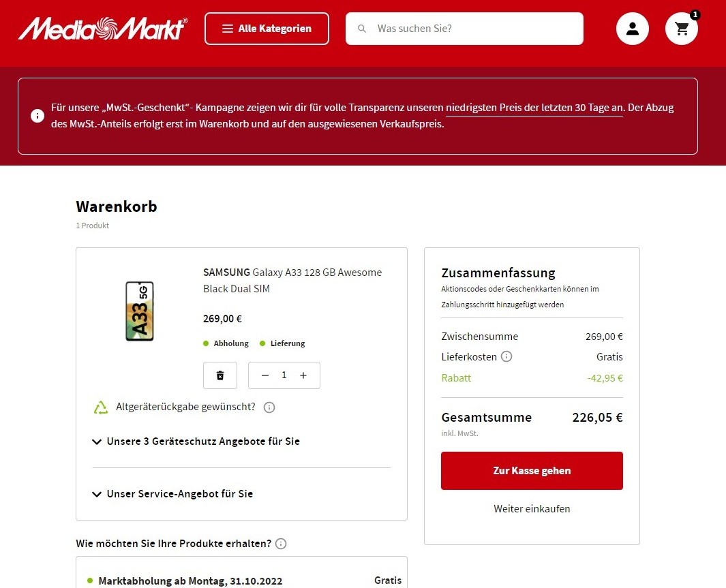Delete product with trash icon

pyautogui.click(x=220, y=375)
